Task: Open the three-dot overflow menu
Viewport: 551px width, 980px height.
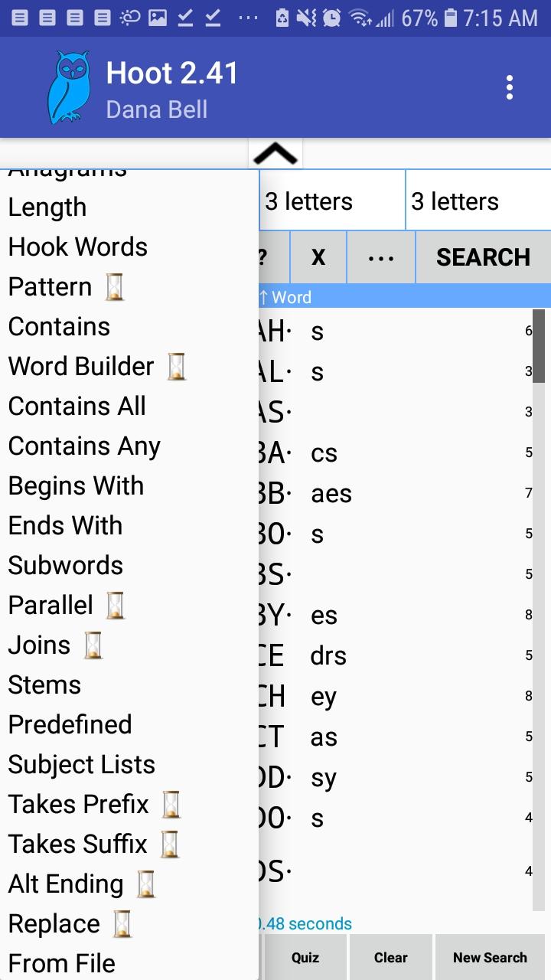Action: tap(509, 88)
